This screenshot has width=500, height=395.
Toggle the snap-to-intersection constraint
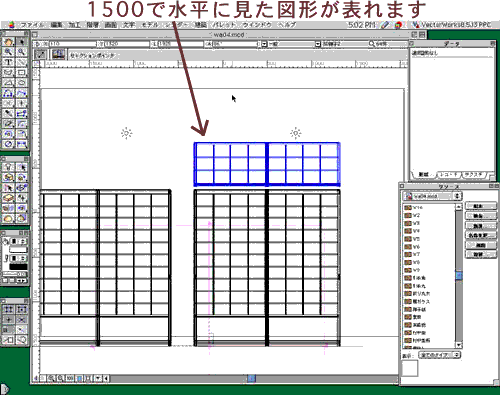(x=21, y=320)
